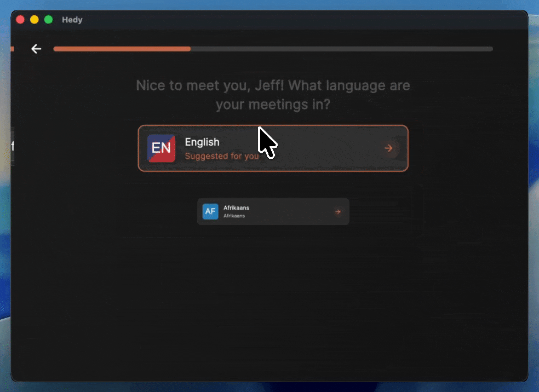This screenshot has height=392, width=539.
Task: Choose the Afrikaans language option card
Action: tap(285, 211)
